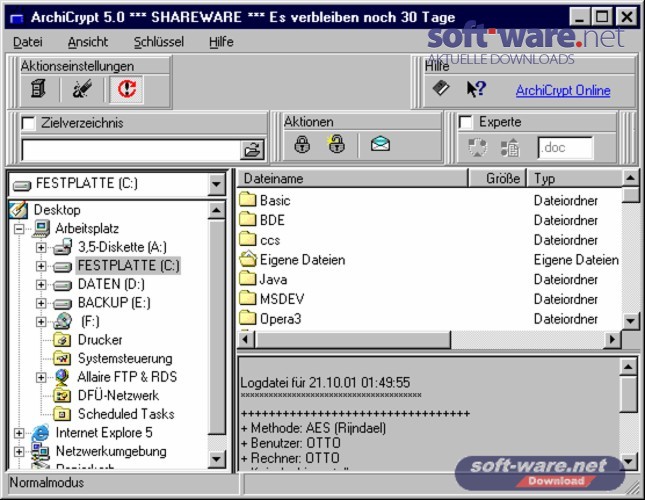Select the ccs folder row

[430, 240]
